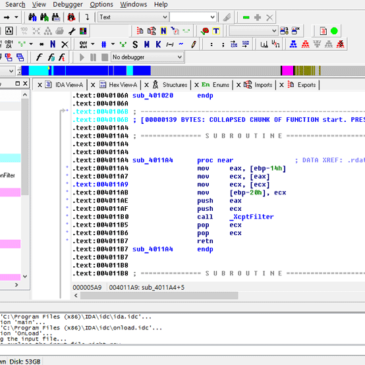Click the red document icon beside green circle
365x365 pixels.
click(x=323, y=31)
